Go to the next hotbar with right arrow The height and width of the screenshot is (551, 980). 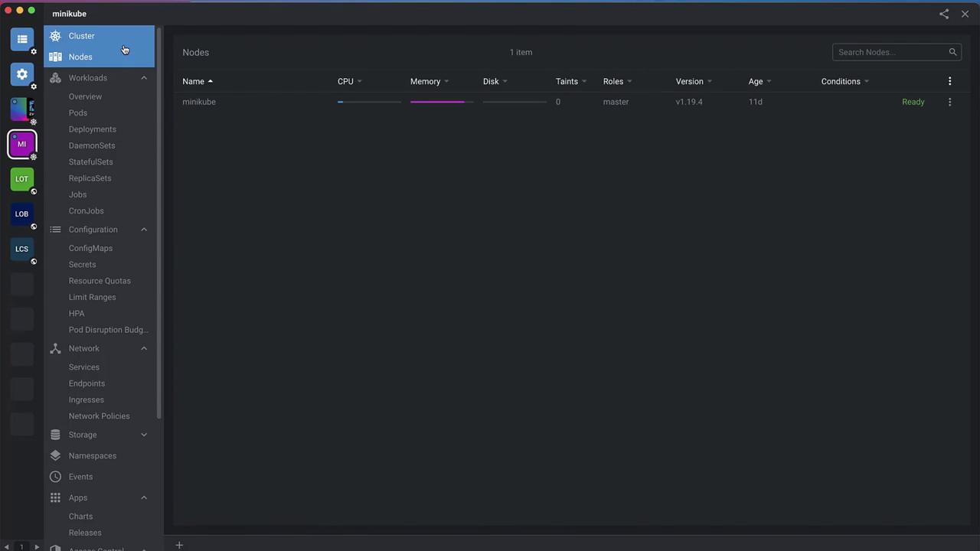coord(36,546)
